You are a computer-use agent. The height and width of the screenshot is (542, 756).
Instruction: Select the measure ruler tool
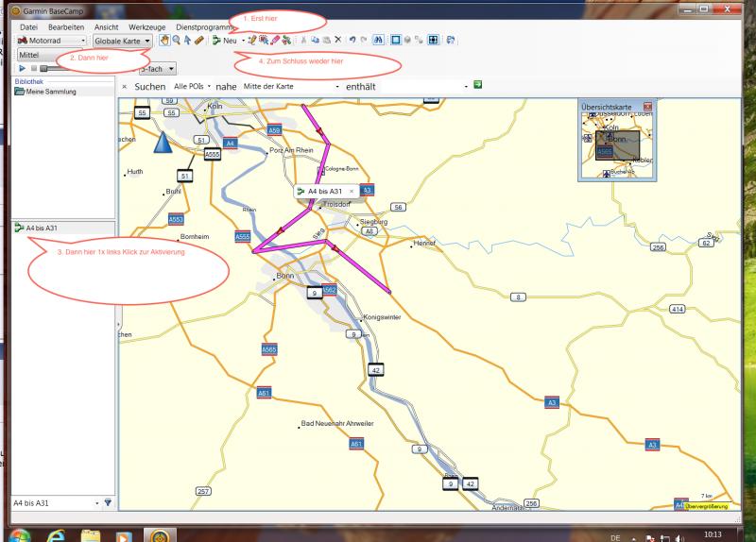point(199,42)
